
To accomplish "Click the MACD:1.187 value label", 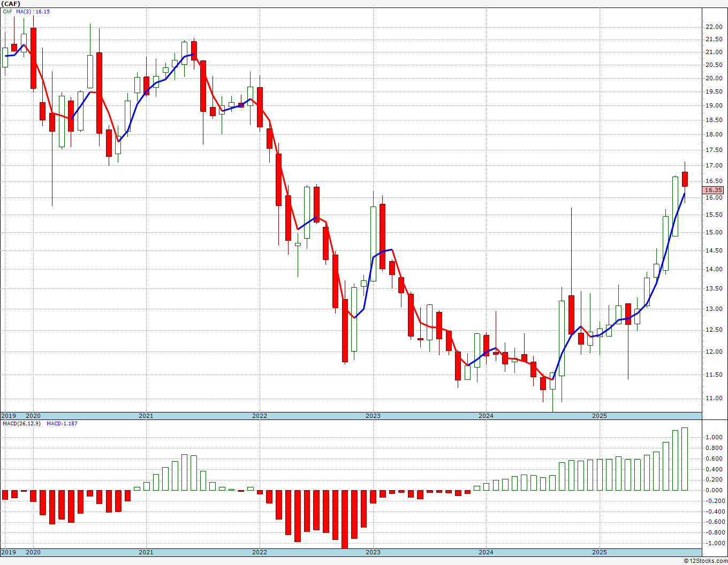I will pos(62,423).
